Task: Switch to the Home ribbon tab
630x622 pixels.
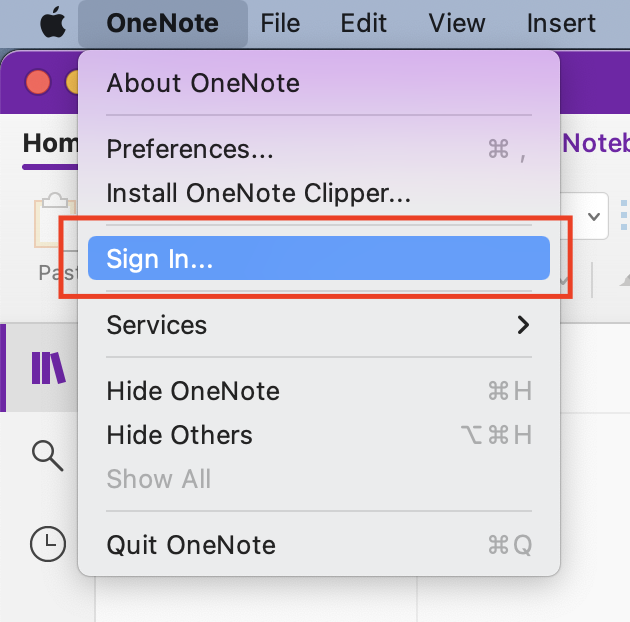Action: click(50, 143)
